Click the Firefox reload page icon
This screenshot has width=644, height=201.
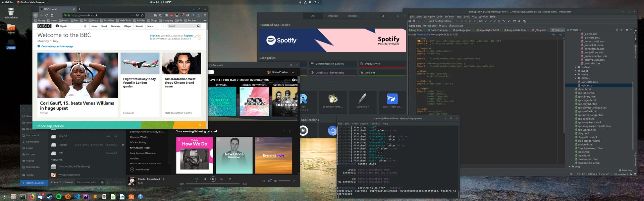coord(47,15)
